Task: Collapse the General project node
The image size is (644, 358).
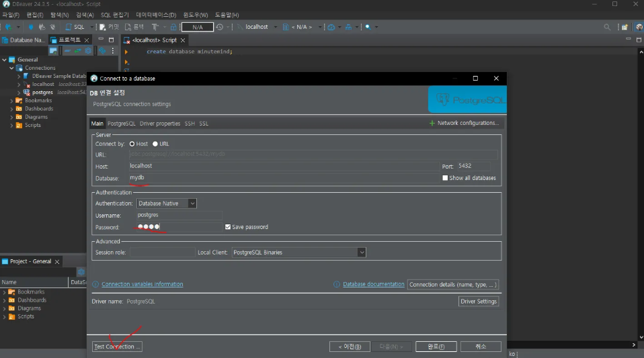Action: [x=5, y=60]
